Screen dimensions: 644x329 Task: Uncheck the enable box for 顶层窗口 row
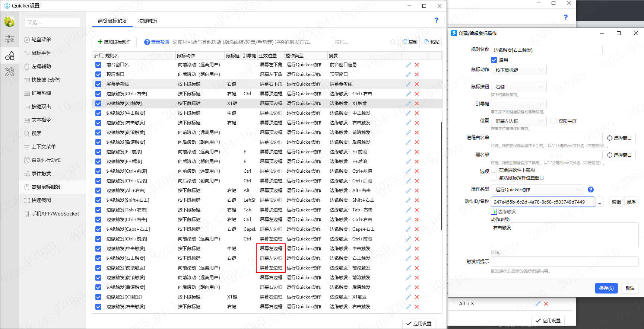(x=98, y=74)
